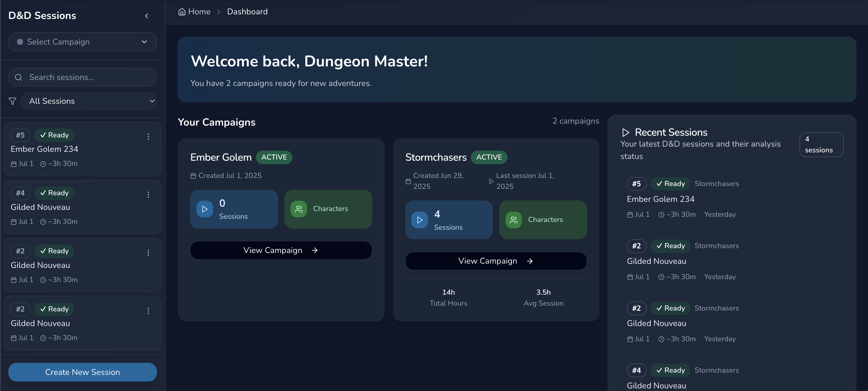
Task: Click the Your Campaigns heading
Action: 217,122
